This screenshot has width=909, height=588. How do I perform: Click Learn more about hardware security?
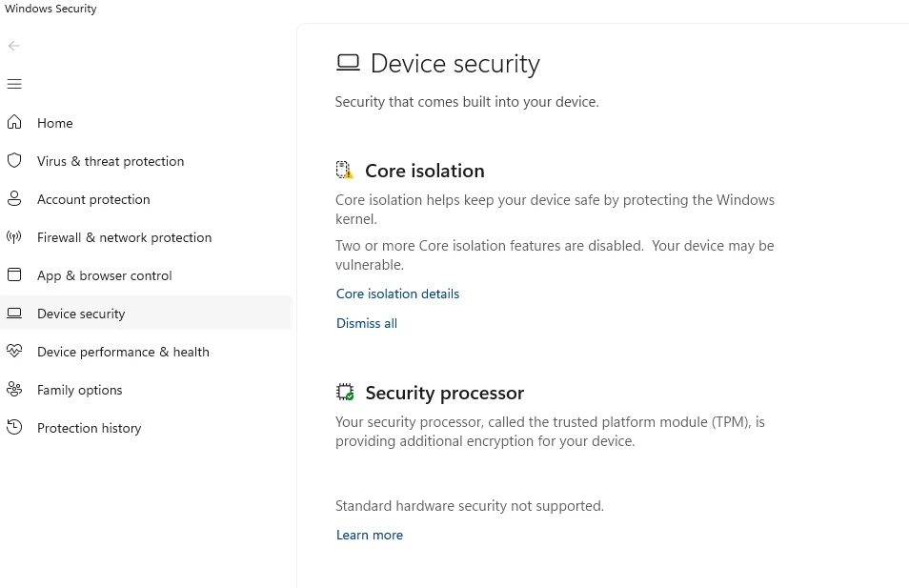click(x=370, y=535)
